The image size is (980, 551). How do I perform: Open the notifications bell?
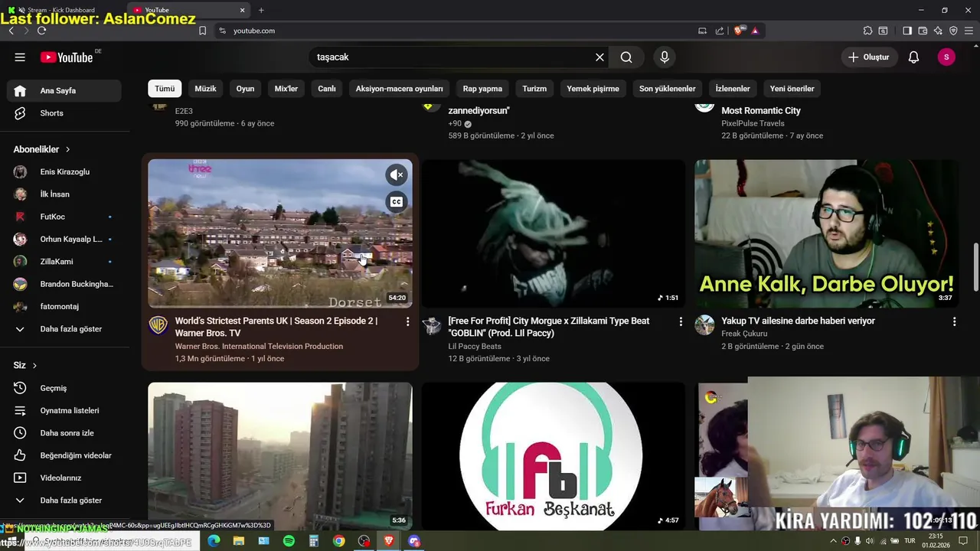click(x=913, y=57)
